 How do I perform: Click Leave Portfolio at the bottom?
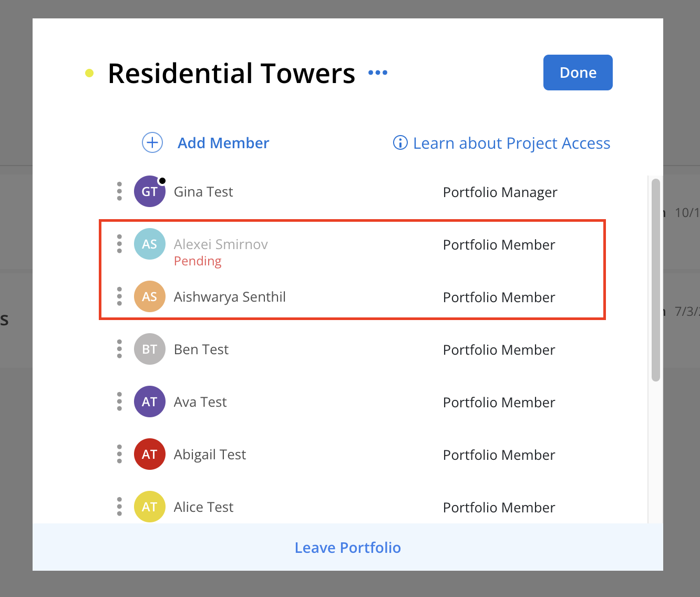pyautogui.click(x=348, y=548)
